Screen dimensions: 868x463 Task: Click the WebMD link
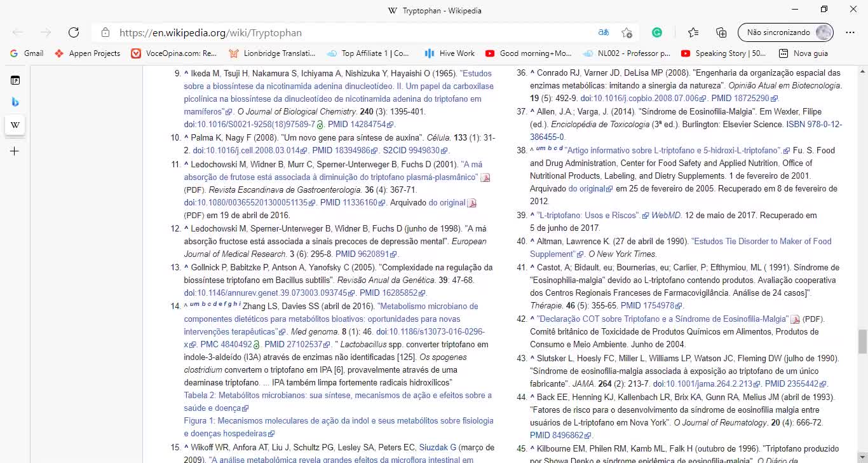coord(666,216)
